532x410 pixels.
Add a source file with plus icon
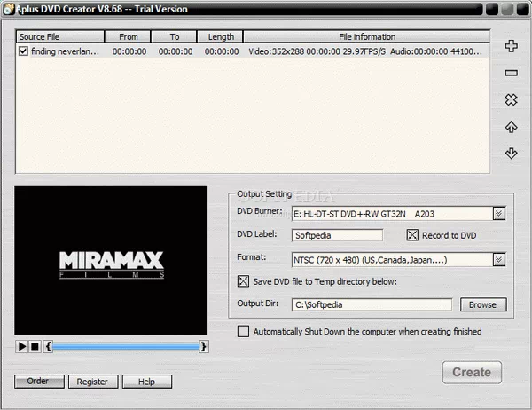(x=511, y=46)
